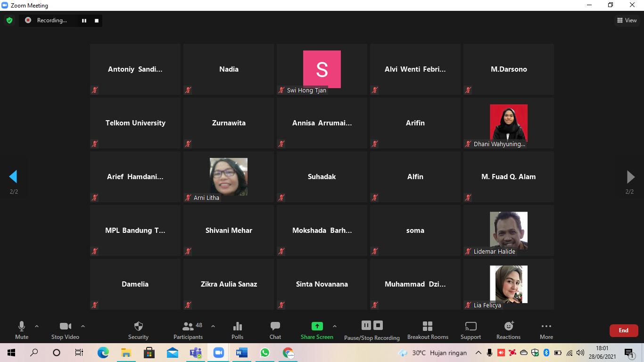Viewport: 644px width, 362px height.
Task: Expand audio options arrow beside Mute
Action: (37, 326)
